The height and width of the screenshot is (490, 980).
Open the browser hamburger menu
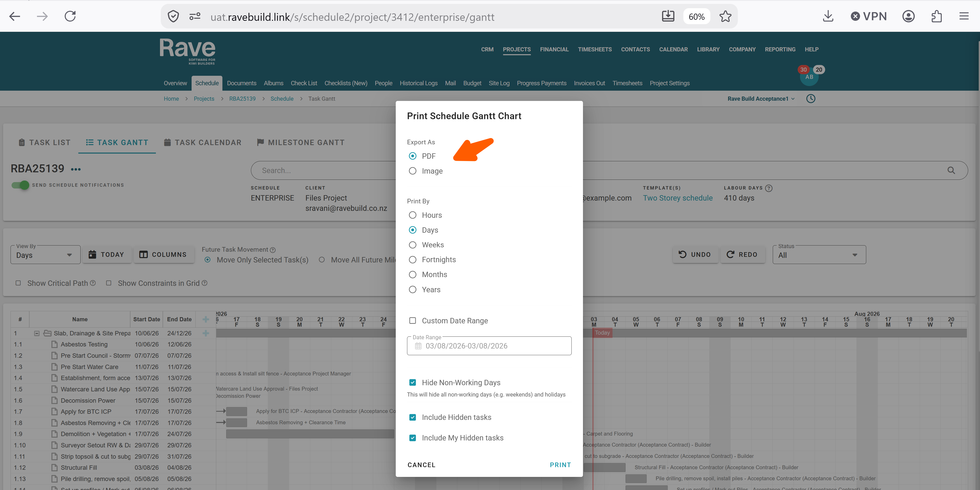click(x=964, y=16)
